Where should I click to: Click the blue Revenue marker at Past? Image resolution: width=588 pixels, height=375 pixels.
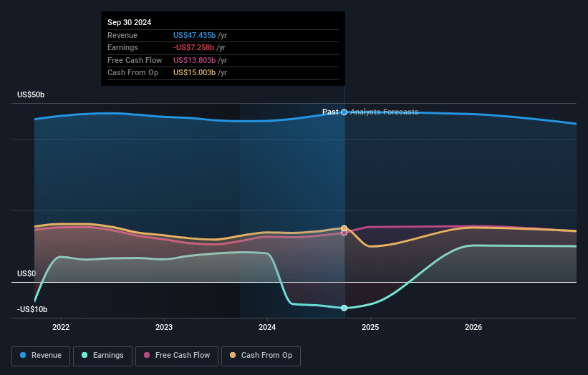[x=344, y=112]
